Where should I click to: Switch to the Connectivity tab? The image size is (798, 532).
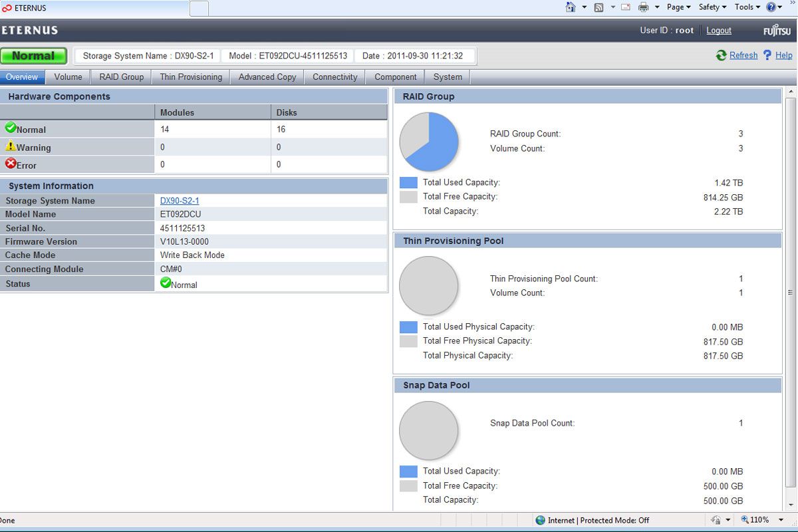(x=335, y=77)
